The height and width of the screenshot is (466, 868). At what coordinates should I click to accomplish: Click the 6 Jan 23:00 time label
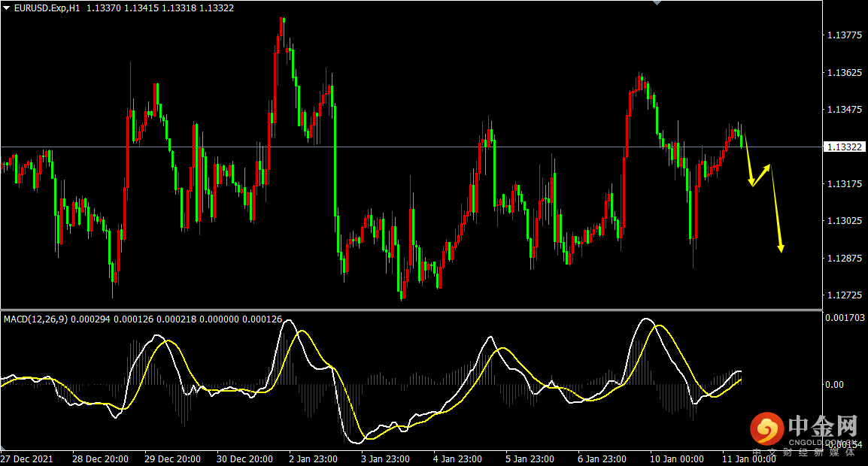coord(601,458)
